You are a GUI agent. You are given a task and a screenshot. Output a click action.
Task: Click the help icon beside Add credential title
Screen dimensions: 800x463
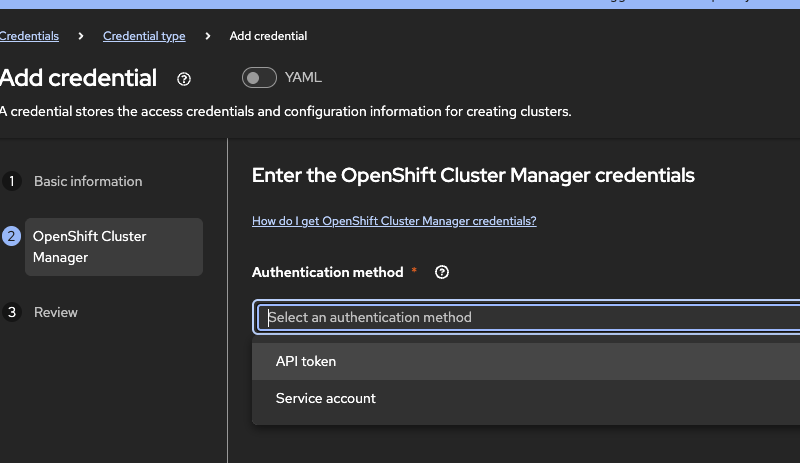pyautogui.click(x=184, y=78)
